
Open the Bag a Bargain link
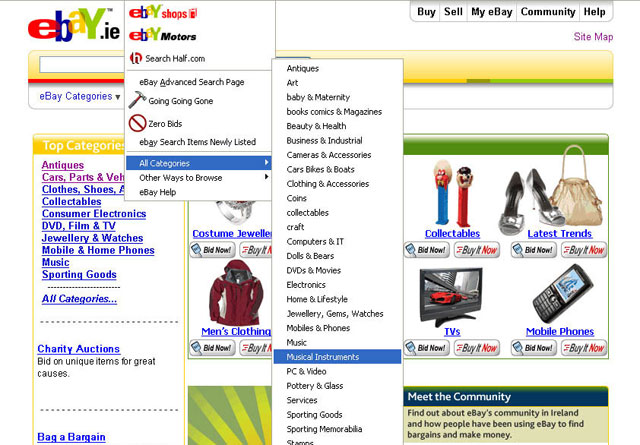pos(71,437)
